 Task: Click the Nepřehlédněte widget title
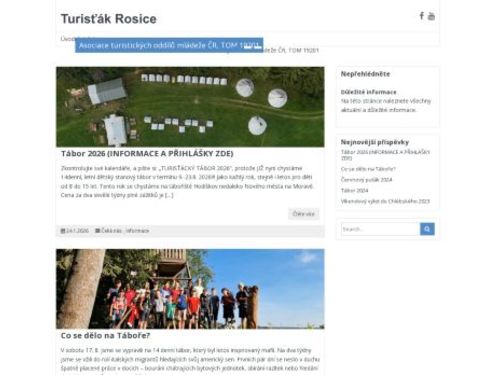[365, 74]
